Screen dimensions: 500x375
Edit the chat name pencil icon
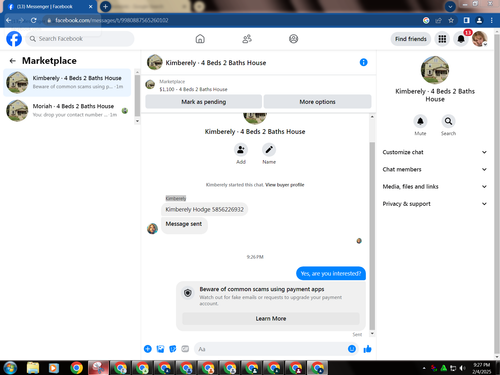(x=269, y=150)
